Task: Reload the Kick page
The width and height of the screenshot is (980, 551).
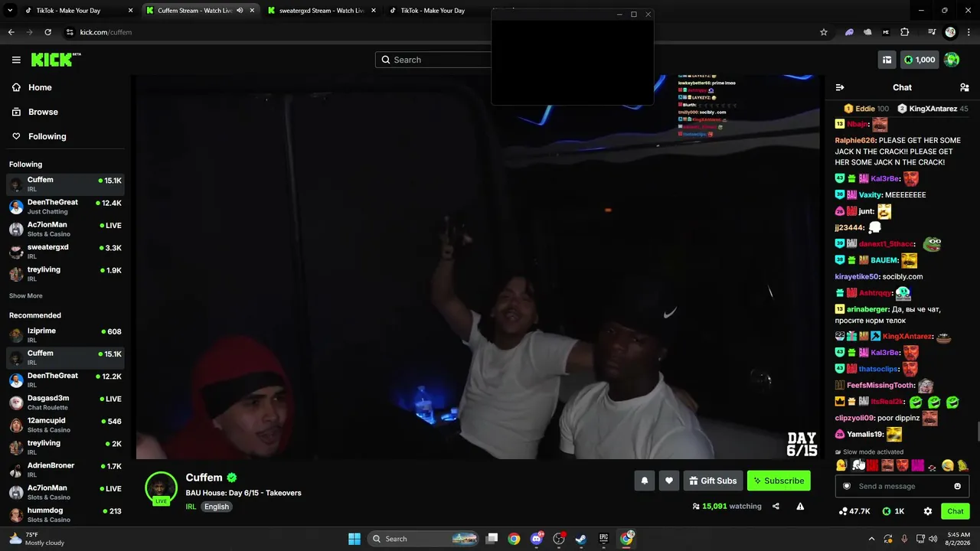Action: click(x=47, y=32)
